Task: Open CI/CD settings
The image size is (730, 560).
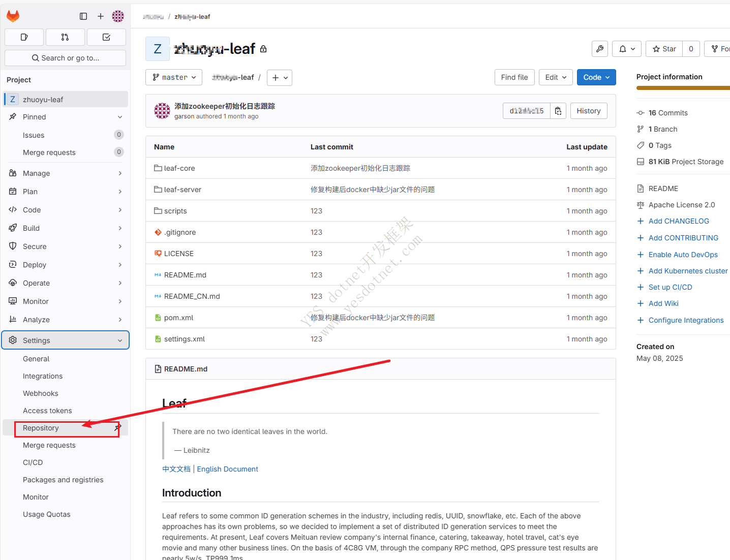Action: click(x=65, y=462)
